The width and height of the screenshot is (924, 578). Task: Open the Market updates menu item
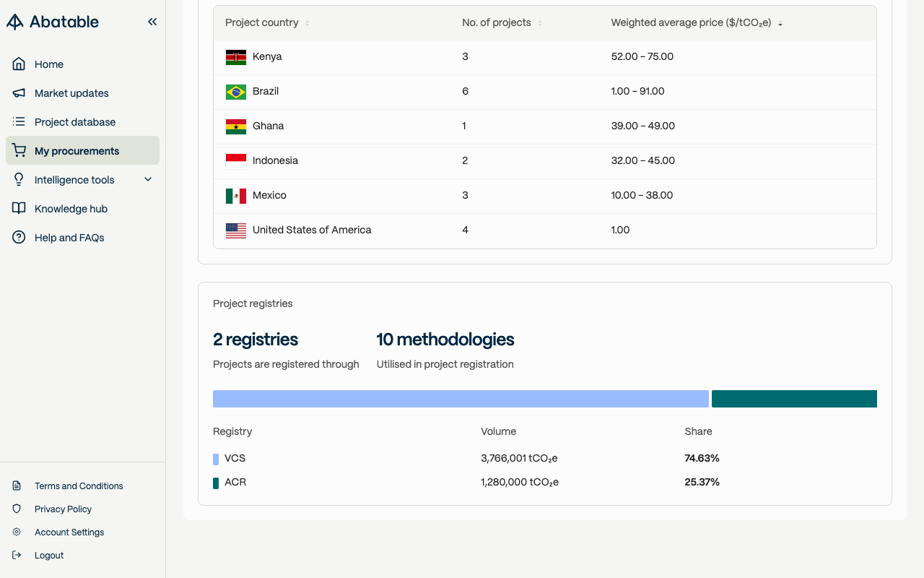(x=71, y=93)
